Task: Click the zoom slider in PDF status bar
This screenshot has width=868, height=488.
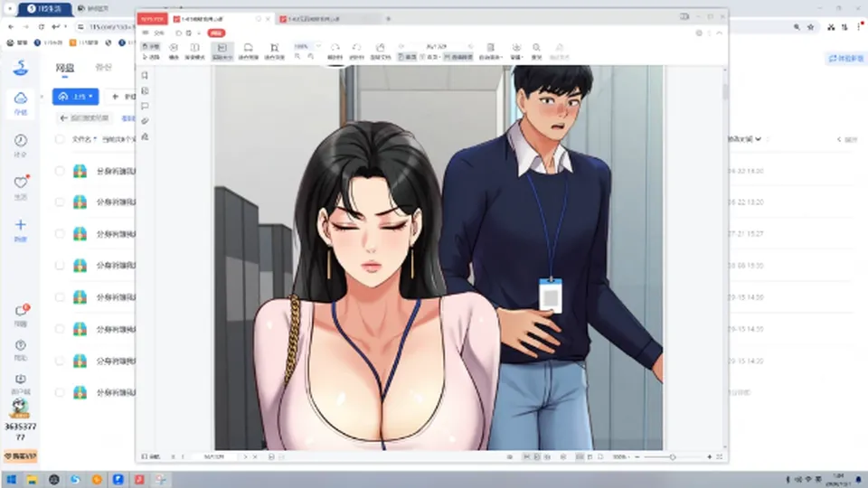Action: click(x=673, y=457)
